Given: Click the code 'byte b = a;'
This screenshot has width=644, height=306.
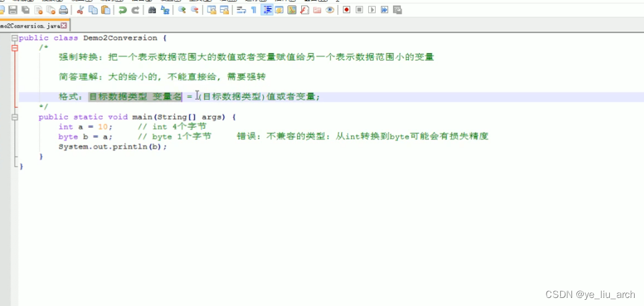Looking at the screenshot, I should (x=85, y=137).
